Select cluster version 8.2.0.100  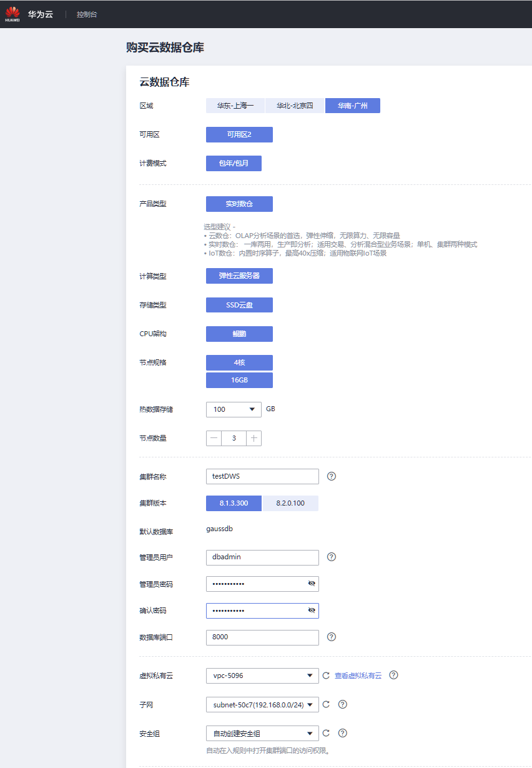click(x=290, y=503)
